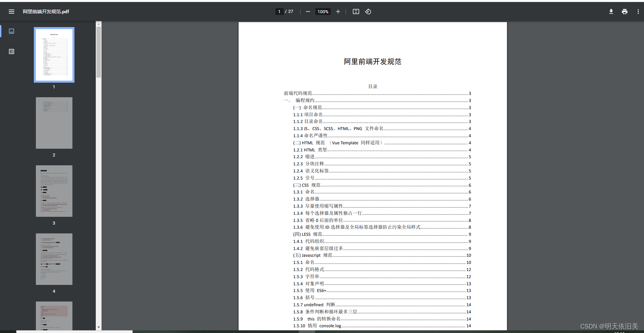Go to '1.3.3 尽量使用缩写属性' entry
Viewport: 644px width, 333px height.
coord(382,206)
